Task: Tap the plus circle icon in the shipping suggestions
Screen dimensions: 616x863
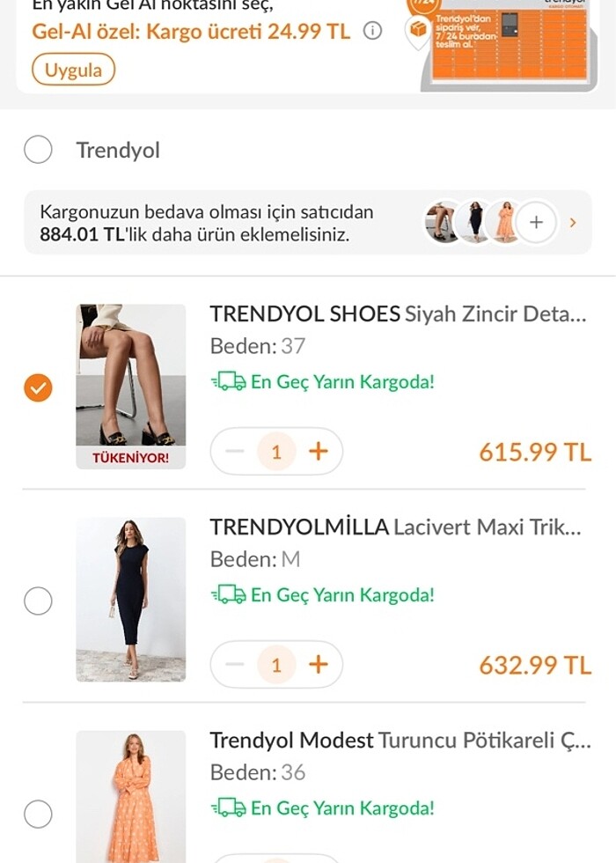Action: (535, 223)
